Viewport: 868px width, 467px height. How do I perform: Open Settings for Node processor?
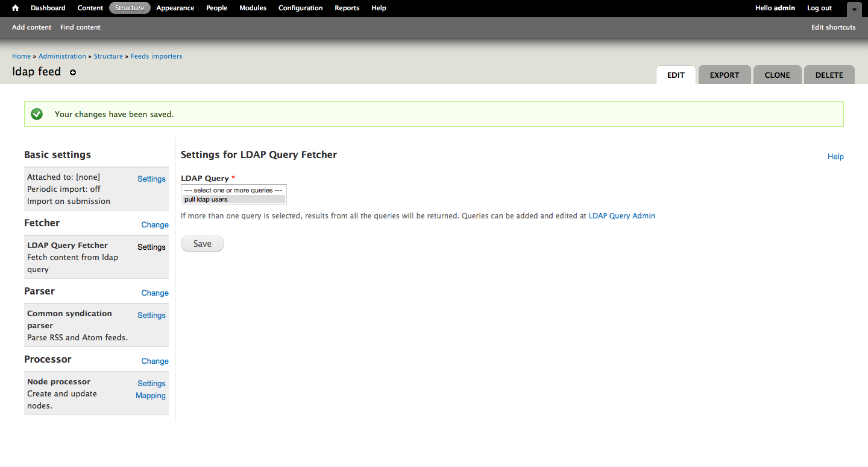click(x=151, y=383)
